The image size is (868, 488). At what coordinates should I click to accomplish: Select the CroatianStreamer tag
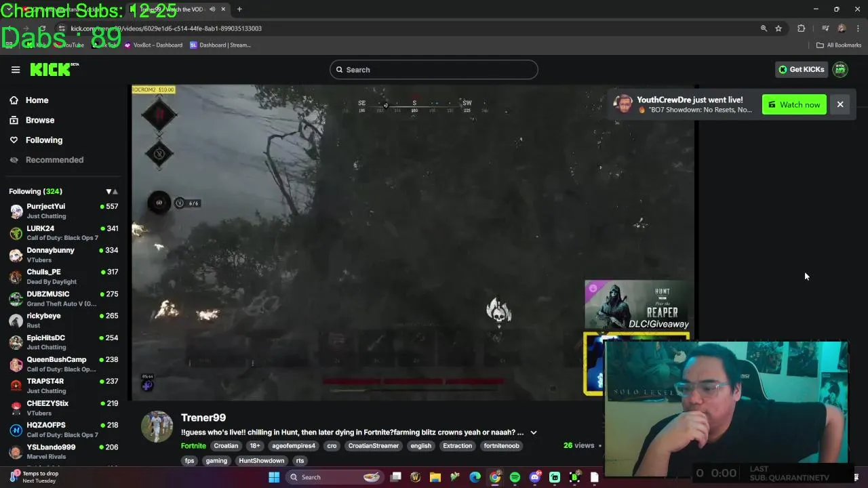pyautogui.click(x=373, y=446)
